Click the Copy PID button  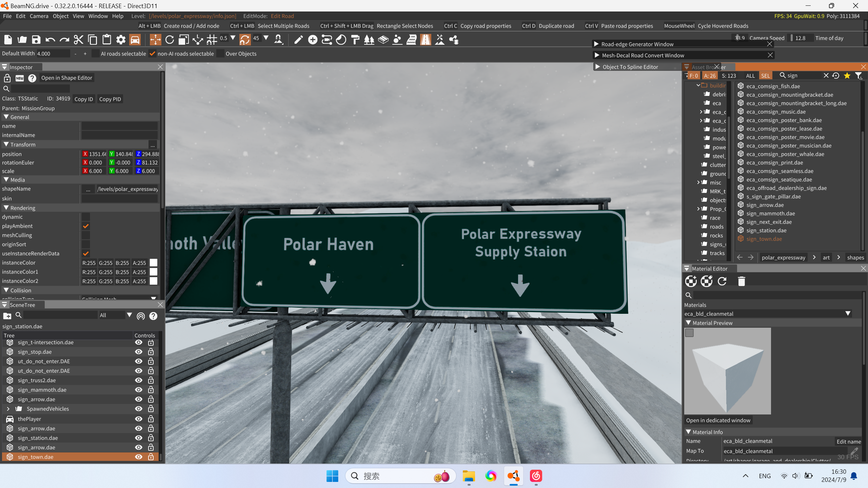pyautogui.click(x=110, y=99)
